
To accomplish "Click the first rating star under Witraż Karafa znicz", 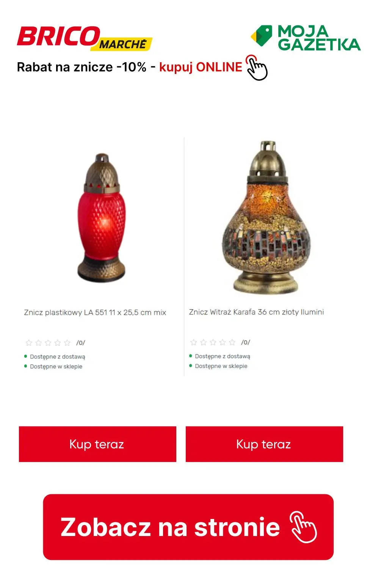I will click(194, 342).
